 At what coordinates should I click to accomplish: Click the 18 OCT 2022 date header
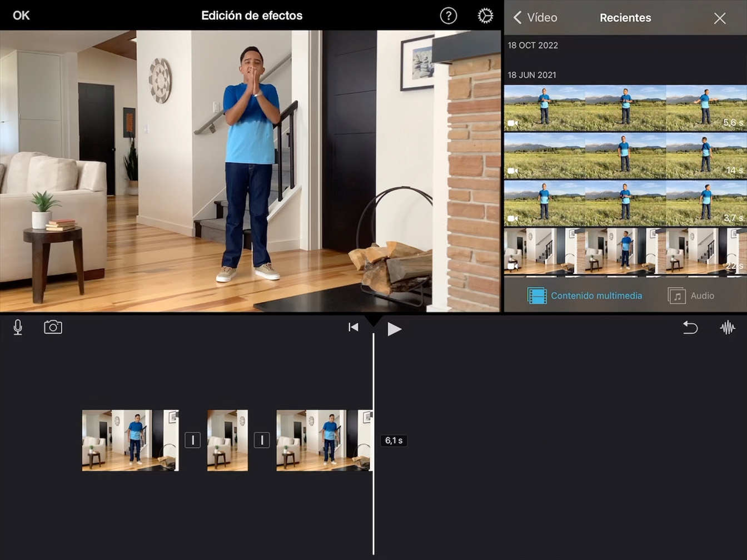(533, 46)
